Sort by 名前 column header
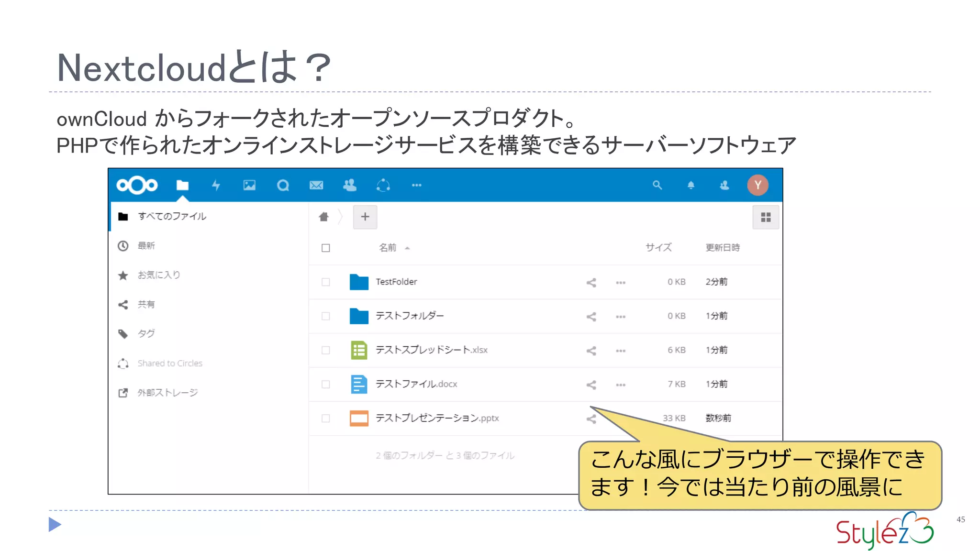 [x=388, y=247]
